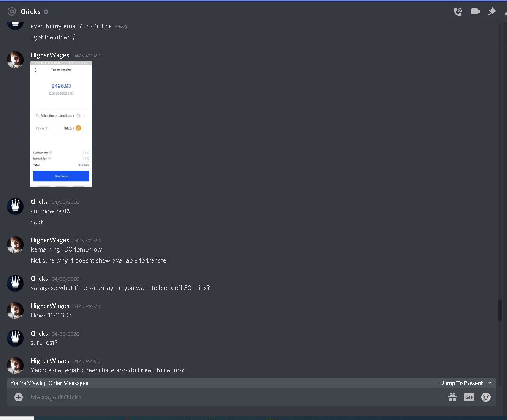Image resolution: width=507 pixels, height=420 pixels.
Task: Open pinned messages pin icon
Action: click(x=492, y=11)
